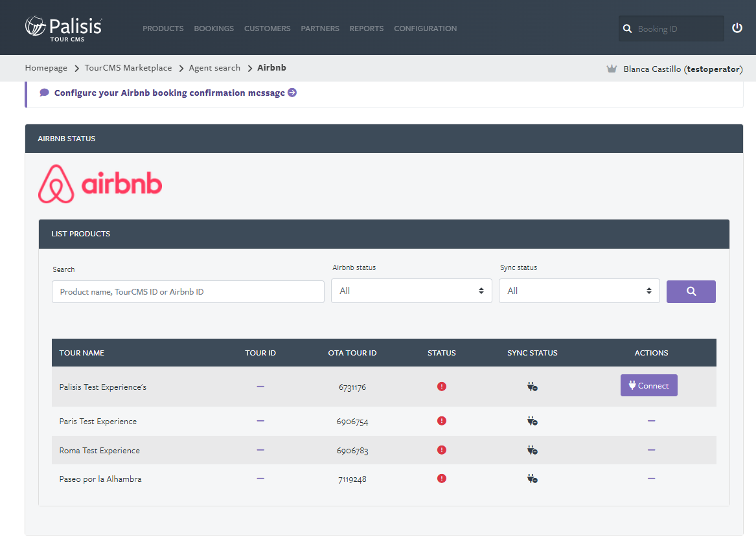
Task: Click the Paseo por la Alhambra tour name
Action: [100, 479]
